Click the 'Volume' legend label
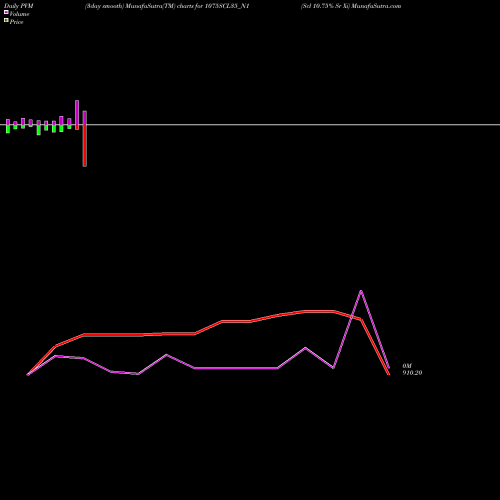 [x=19, y=14]
